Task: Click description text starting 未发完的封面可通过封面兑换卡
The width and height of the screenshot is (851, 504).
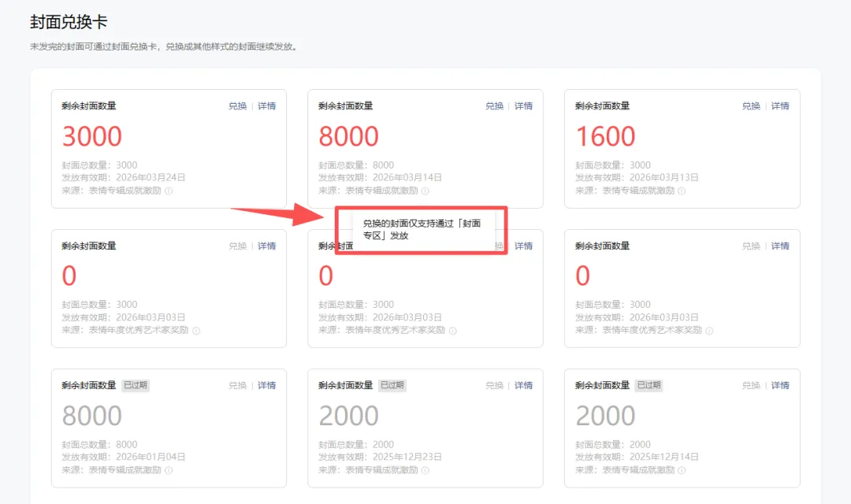Action: [165, 46]
